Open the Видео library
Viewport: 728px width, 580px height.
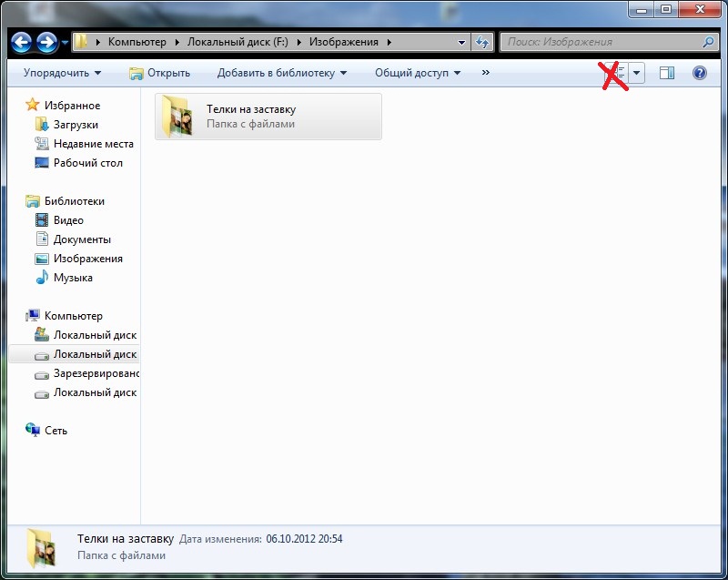(x=68, y=220)
